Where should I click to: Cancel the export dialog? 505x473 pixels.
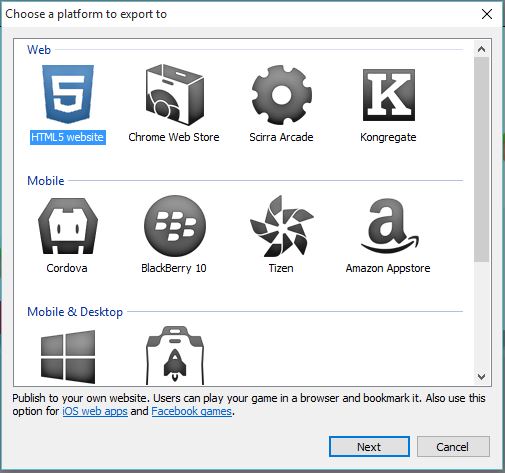click(x=453, y=447)
